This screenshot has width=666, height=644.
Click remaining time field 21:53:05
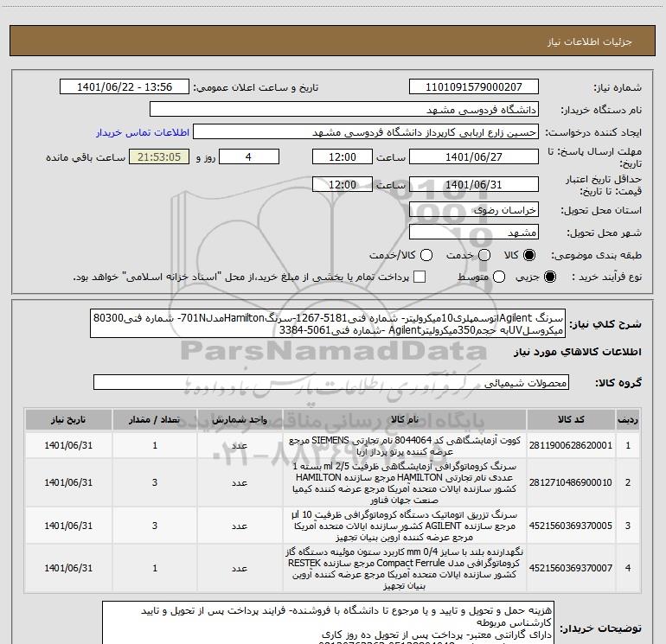159,157
